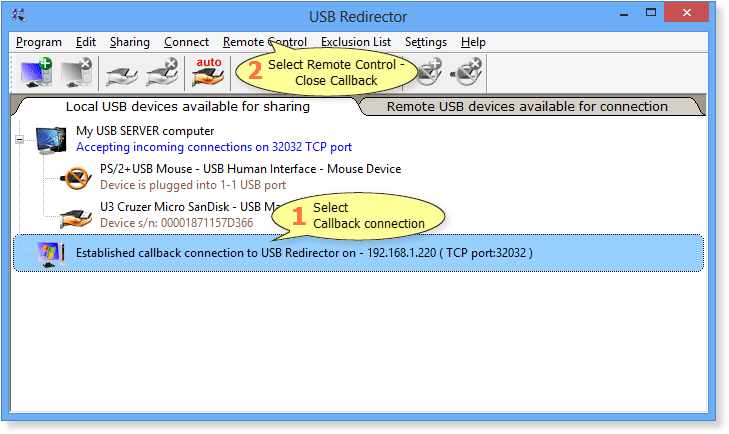Close the USB Redirector window
This screenshot has height=434, width=729.
coord(687,13)
